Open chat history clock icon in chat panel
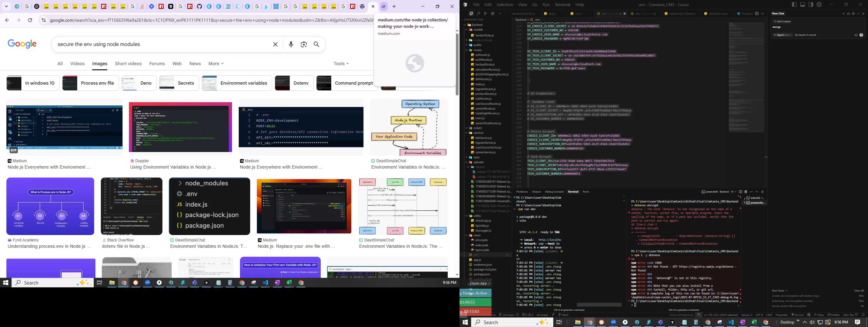 click(853, 13)
